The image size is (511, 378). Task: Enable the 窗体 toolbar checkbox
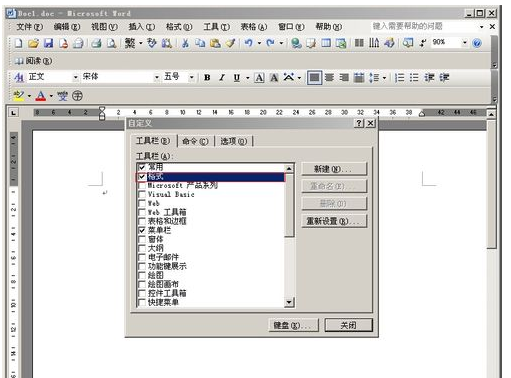142,239
